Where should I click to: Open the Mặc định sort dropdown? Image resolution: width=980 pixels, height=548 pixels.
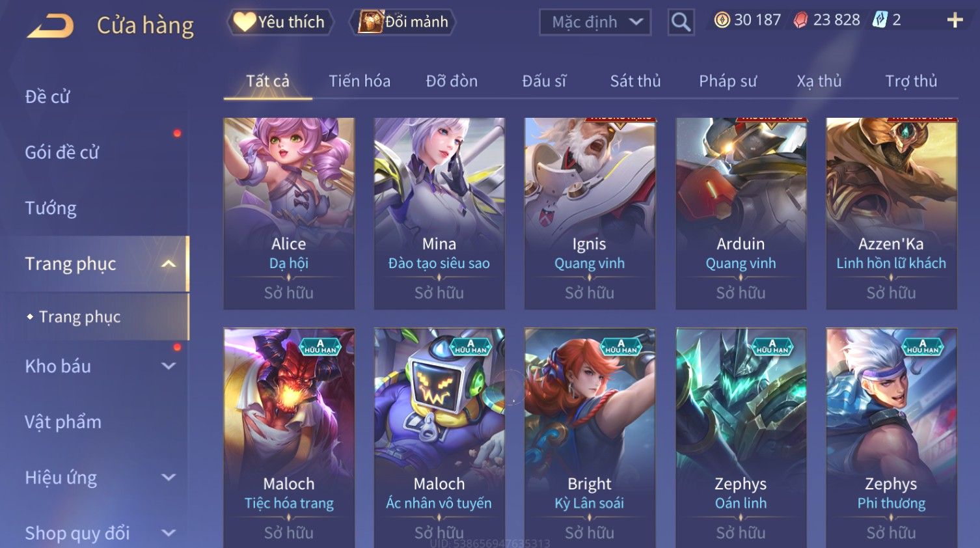595,22
